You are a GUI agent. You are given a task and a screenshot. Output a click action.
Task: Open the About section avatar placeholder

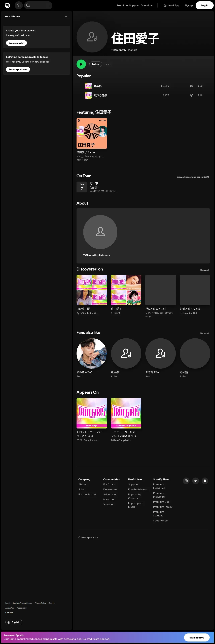coord(100,232)
